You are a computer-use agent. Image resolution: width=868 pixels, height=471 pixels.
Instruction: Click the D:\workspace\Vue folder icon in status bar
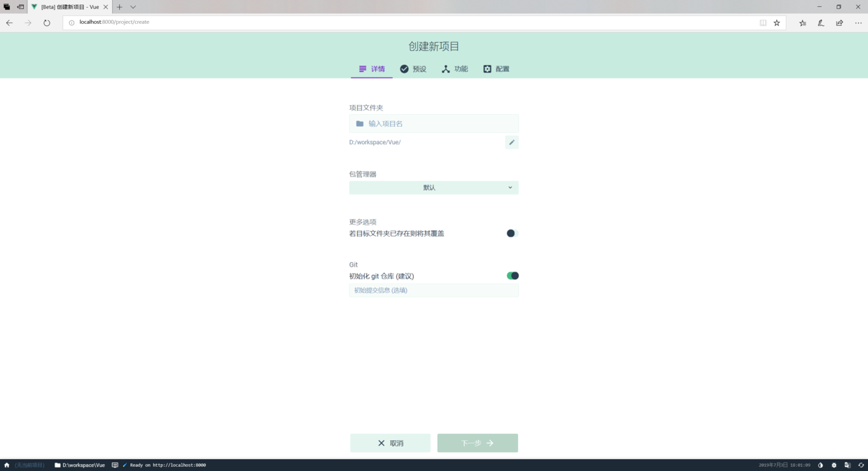[57, 465]
